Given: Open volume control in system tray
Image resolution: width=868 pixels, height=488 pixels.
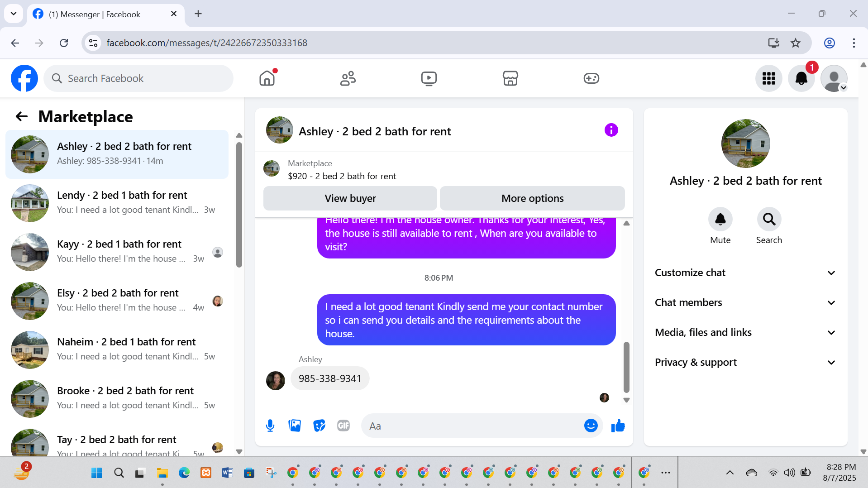Looking at the screenshot, I should click(x=789, y=473).
